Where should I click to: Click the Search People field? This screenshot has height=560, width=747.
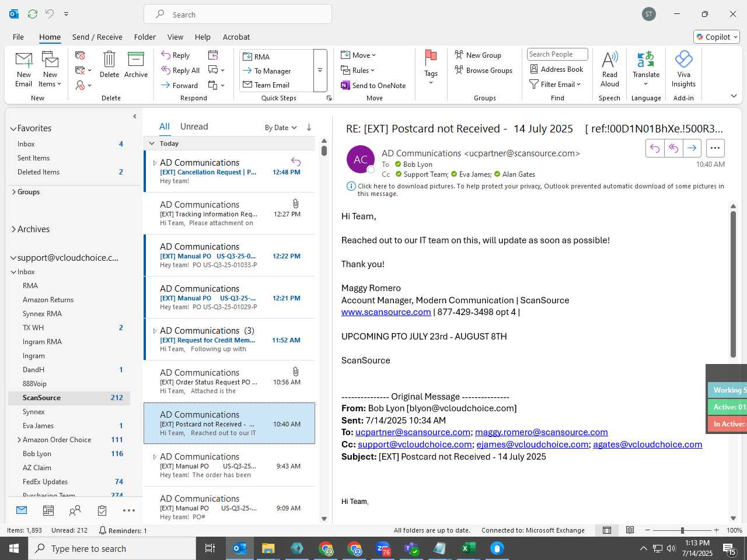557,54
